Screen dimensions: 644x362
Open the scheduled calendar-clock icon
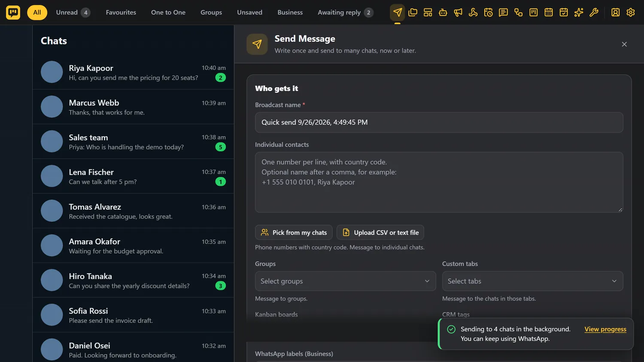click(488, 12)
